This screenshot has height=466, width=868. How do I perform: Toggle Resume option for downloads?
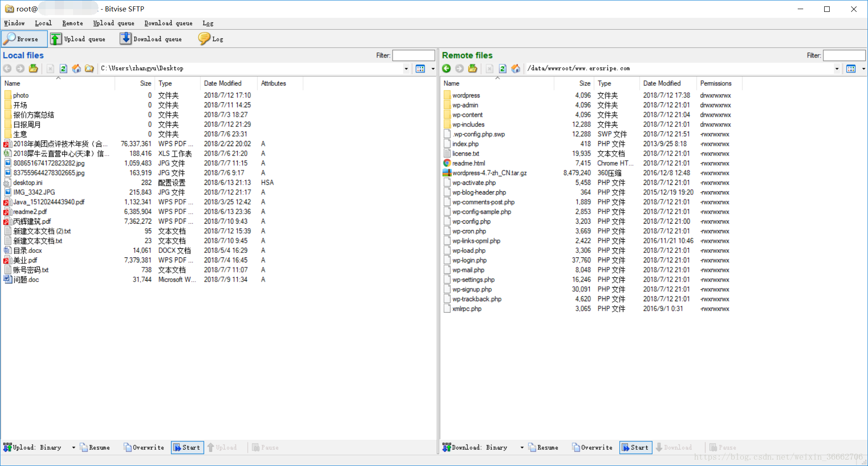point(543,448)
